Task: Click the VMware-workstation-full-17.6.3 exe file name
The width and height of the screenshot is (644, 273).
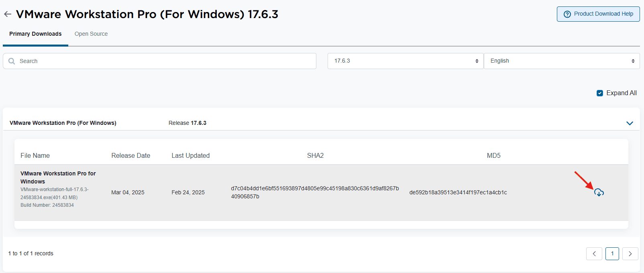Action: pos(55,194)
